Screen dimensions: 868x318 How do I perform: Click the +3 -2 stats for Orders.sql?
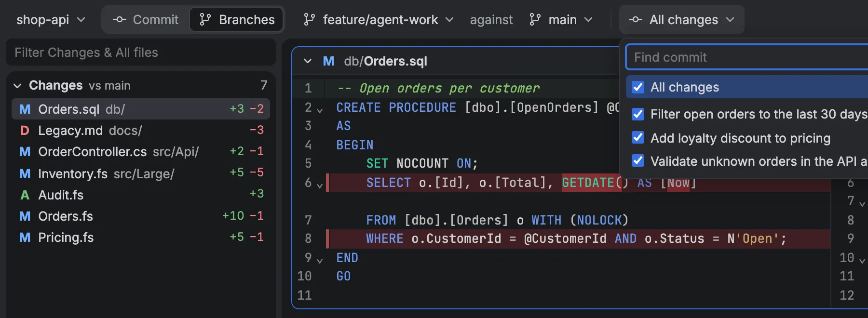point(246,109)
